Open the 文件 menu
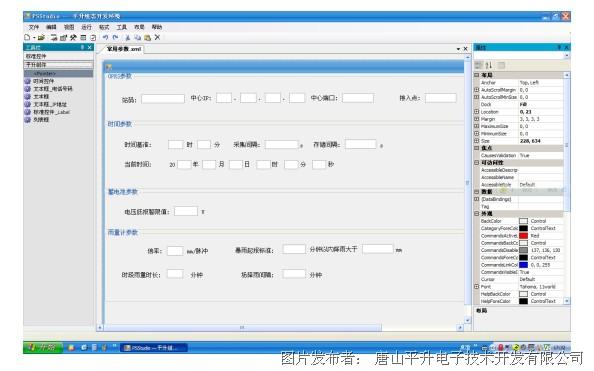 [34, 27]
